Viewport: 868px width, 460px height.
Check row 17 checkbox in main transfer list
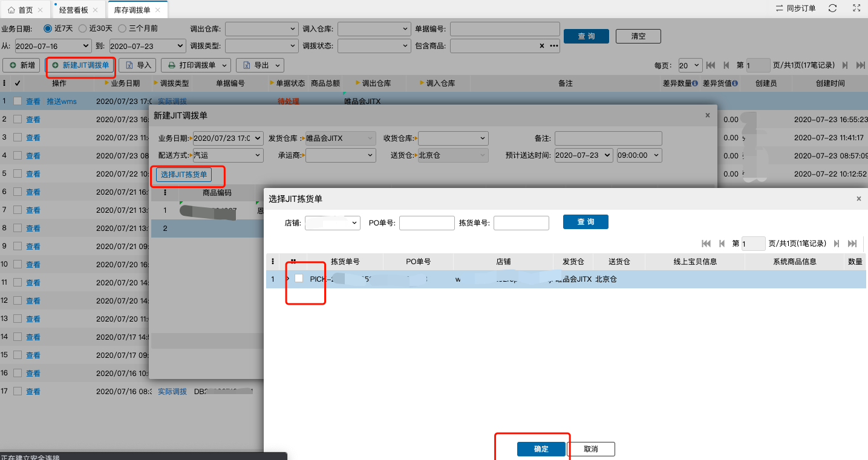click(18, 391)
